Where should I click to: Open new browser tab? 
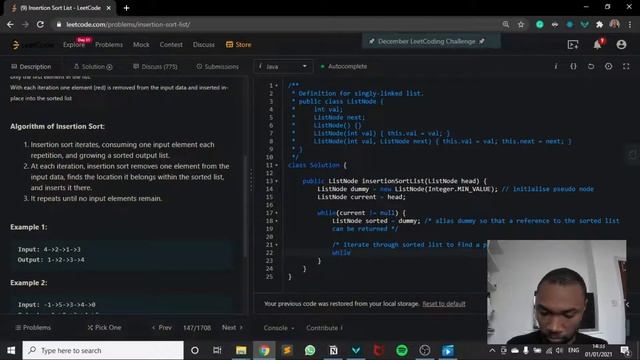pos(127,8)
